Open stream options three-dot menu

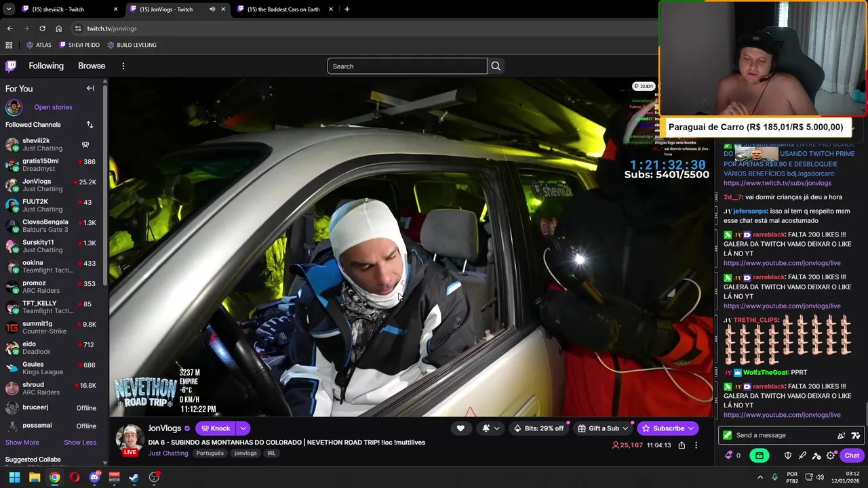[696, 445]
